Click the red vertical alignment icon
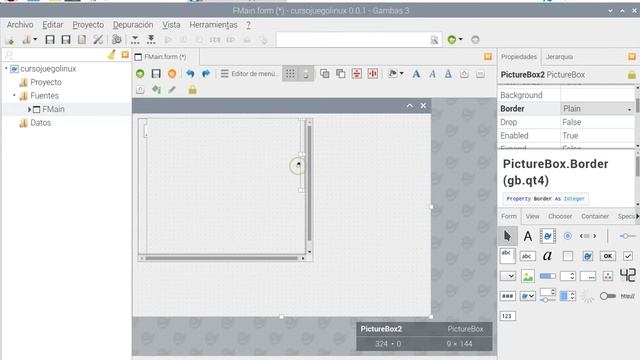The image size is (640, 360). [373, 73]
